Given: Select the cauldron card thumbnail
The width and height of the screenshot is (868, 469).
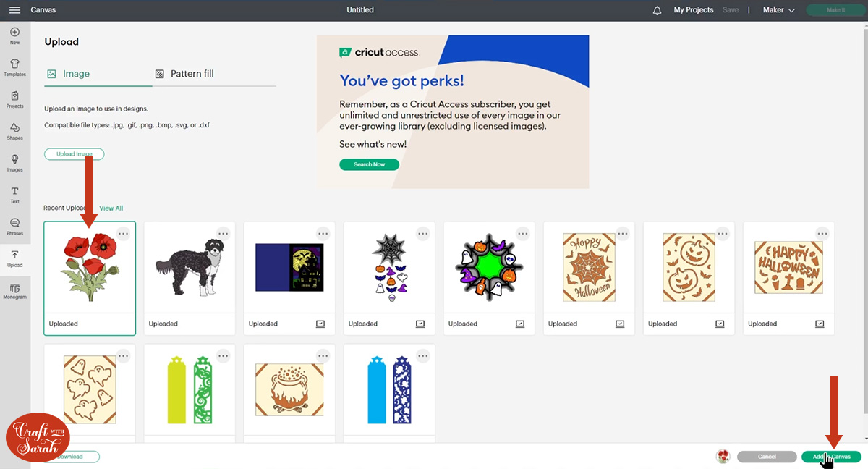Looking at the screenshot, I should [x=289, y=391].
